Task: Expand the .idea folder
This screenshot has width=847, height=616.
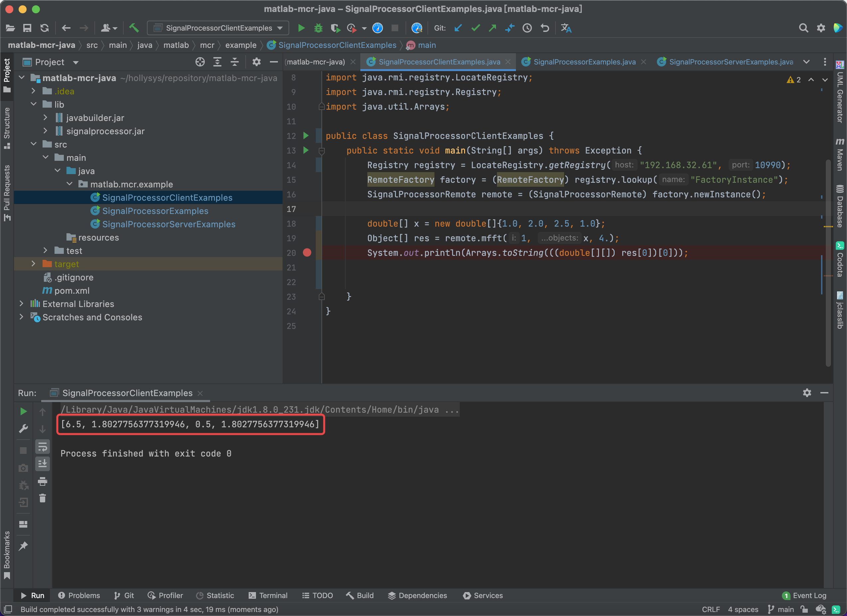Action: coord(34,91)
